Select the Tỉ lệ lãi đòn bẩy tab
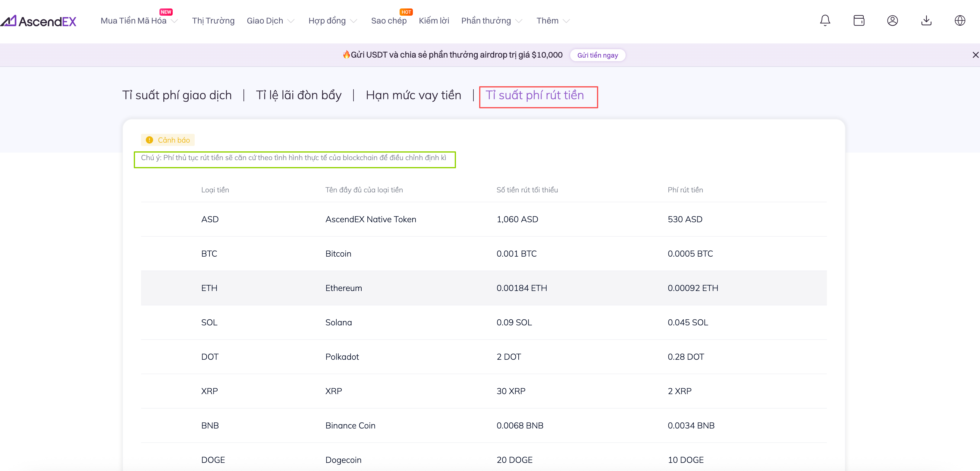The image size is (980, 471). [x=299, y=95]
